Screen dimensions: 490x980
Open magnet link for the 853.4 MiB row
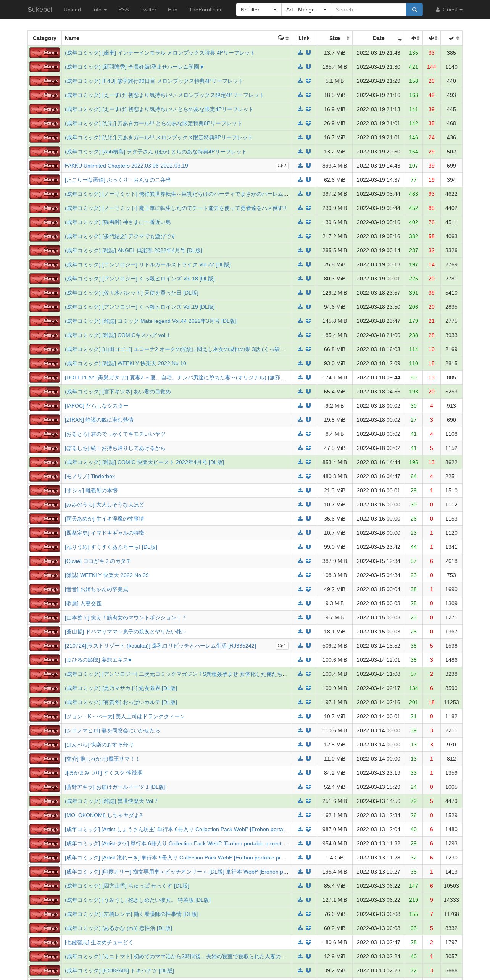308,462
